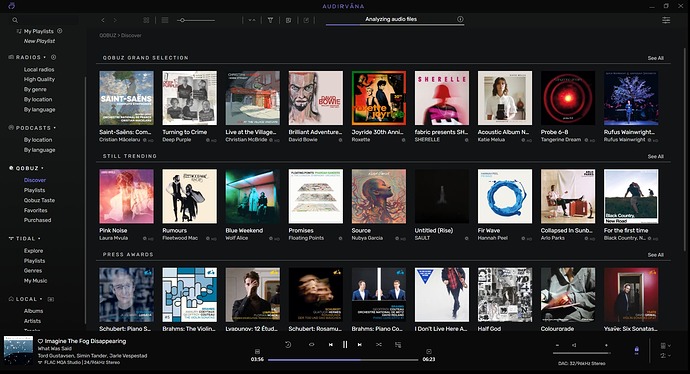See all Qobuz Grand Selection albums
690x374 pixels.
(x=655, y=58)
